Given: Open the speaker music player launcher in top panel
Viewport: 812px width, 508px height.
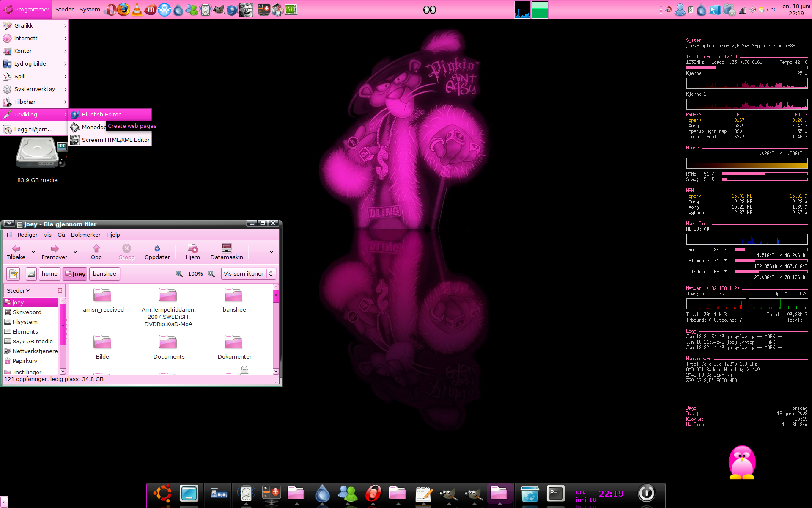Looking at the screenshot, I should pos(205,9).
